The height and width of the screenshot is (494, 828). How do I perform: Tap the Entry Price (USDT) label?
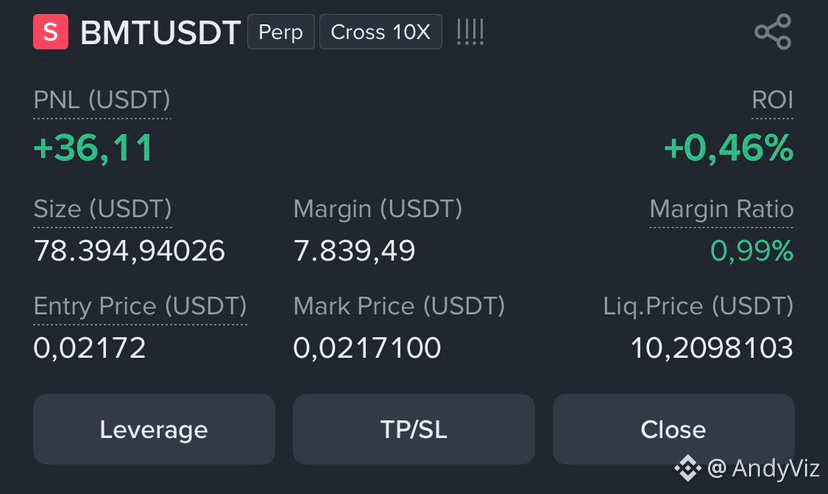[x=140, y=306]
